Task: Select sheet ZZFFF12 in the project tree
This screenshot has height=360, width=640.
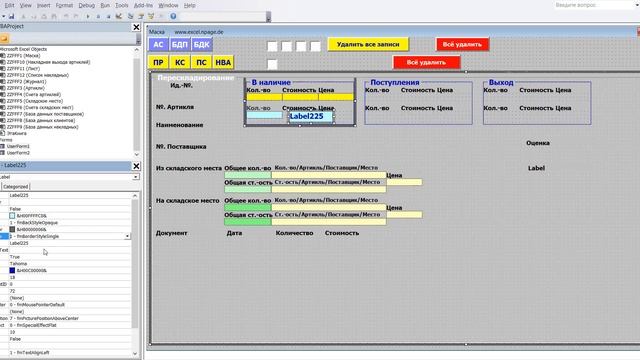Action: click(x=38, y=75)
